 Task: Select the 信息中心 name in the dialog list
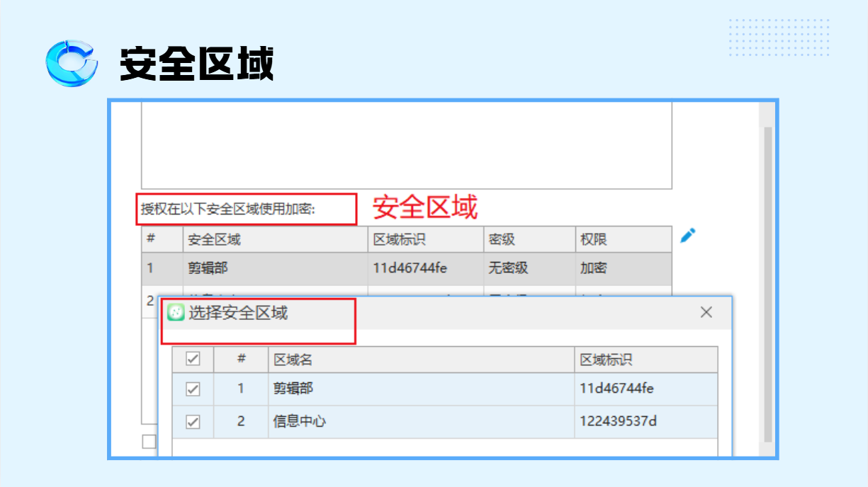300,421
